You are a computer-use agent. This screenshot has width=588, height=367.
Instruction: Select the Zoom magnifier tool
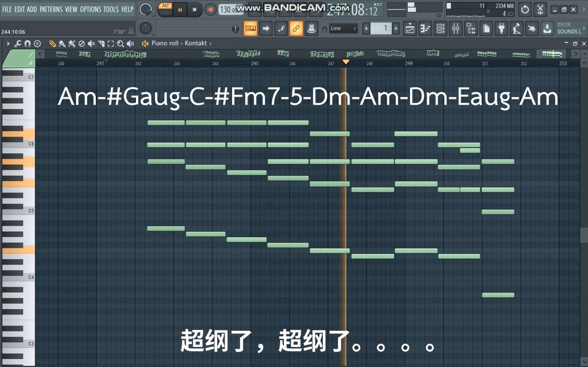(x=120, y=44)
